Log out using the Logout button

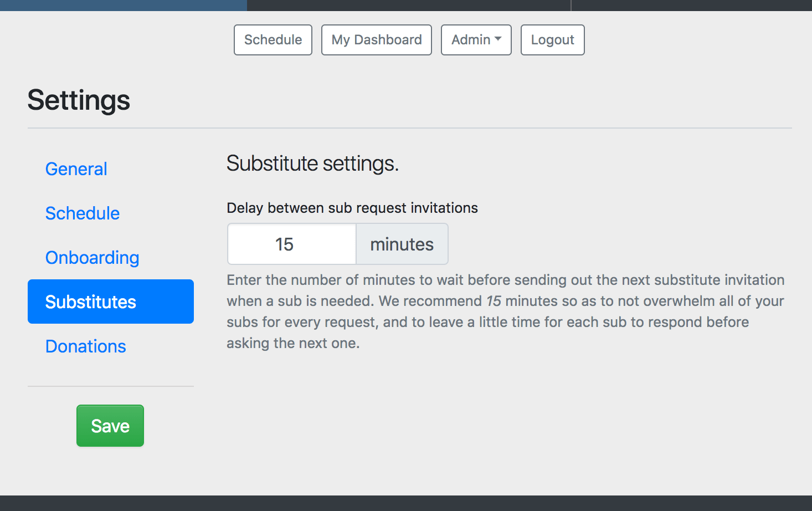(x=552, y=40)
